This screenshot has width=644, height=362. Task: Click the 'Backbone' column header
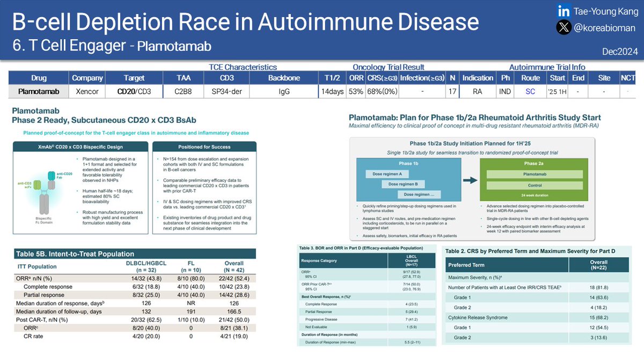pyautogui.click(x=284, y=78)
